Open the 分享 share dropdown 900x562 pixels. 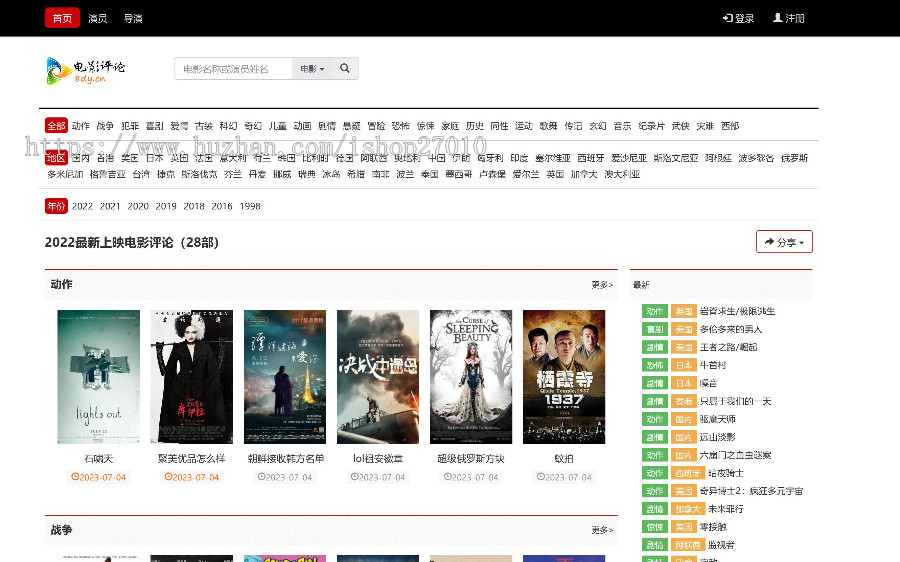click(784, 242)
